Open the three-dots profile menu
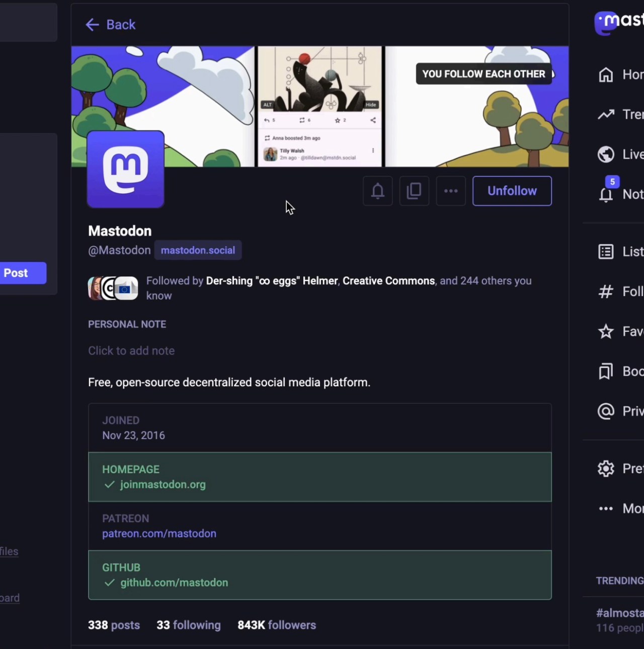The image size is (644, 649). click(x=451, y=191)
